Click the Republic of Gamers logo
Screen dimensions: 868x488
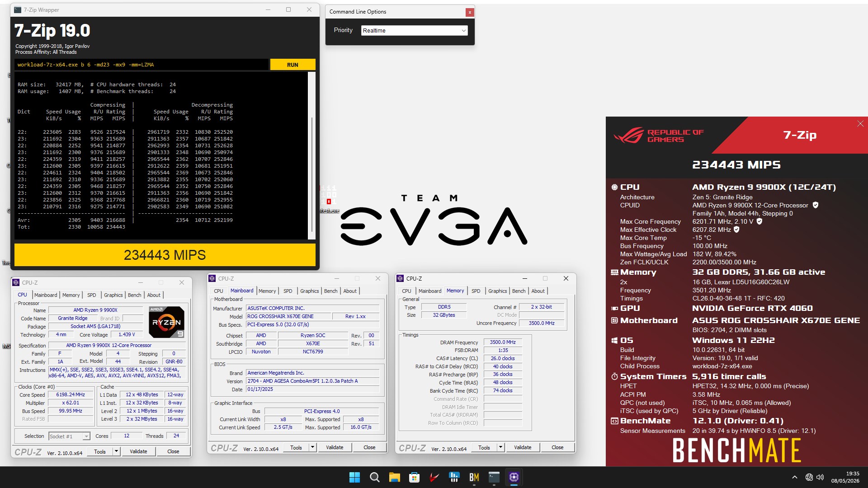pos(659,135)
